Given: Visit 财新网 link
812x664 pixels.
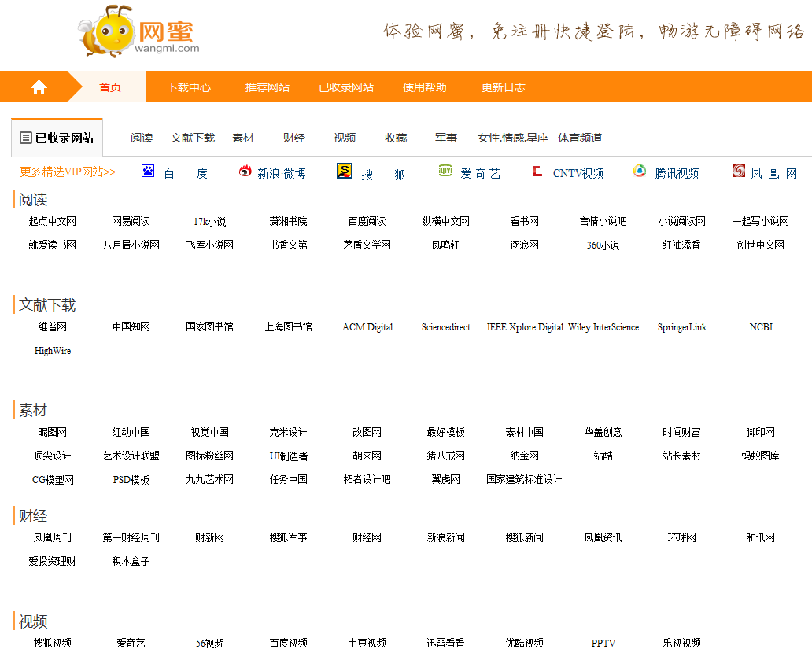Looking at the screenshot, I should click(210, 537).
